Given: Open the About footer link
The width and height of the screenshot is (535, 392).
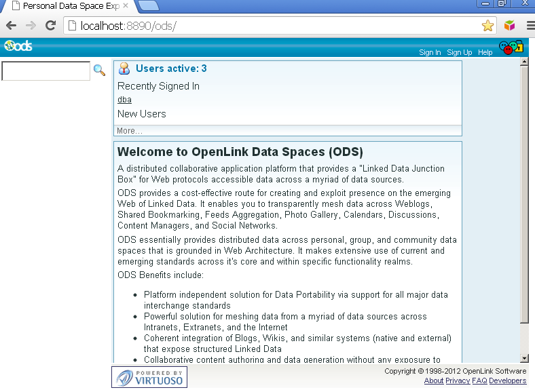Looking at the screenshot, I should [434, 380].
